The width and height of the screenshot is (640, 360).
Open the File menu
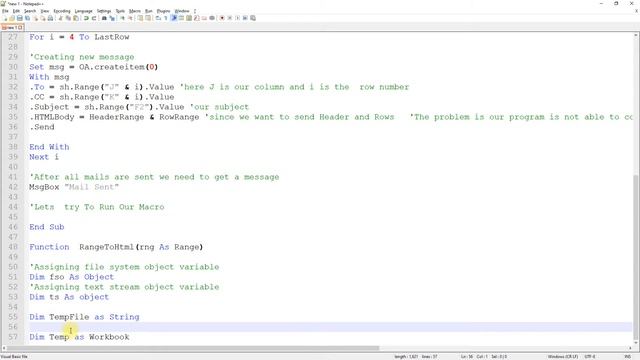(5, 11)
